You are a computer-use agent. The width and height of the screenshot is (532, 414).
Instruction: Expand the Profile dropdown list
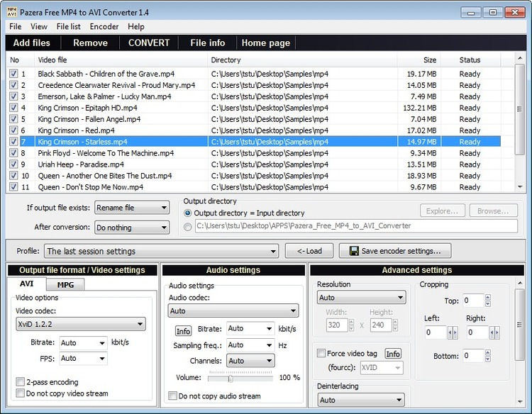click(161, 251)
